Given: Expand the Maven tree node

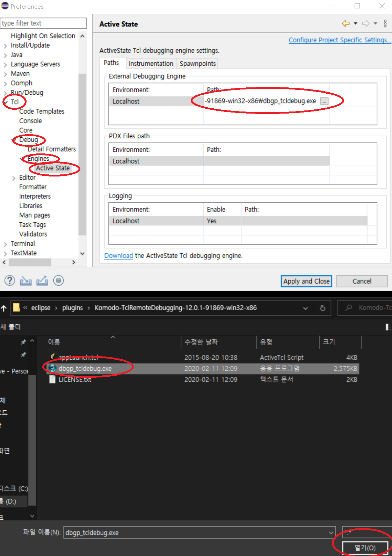Looking at the screenshot, I should tap(5, 74).
